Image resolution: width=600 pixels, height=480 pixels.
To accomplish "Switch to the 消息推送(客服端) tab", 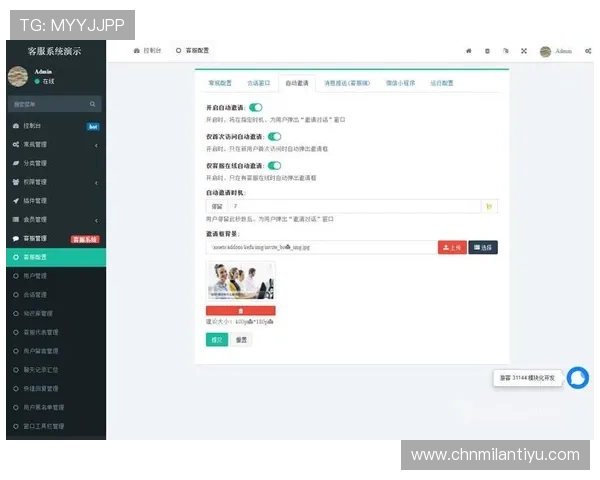I will [x=347, y=83].
